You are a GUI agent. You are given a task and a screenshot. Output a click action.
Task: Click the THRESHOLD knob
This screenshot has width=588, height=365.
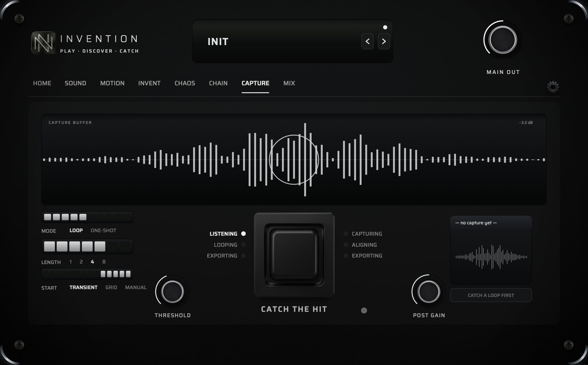coord(172,292)
